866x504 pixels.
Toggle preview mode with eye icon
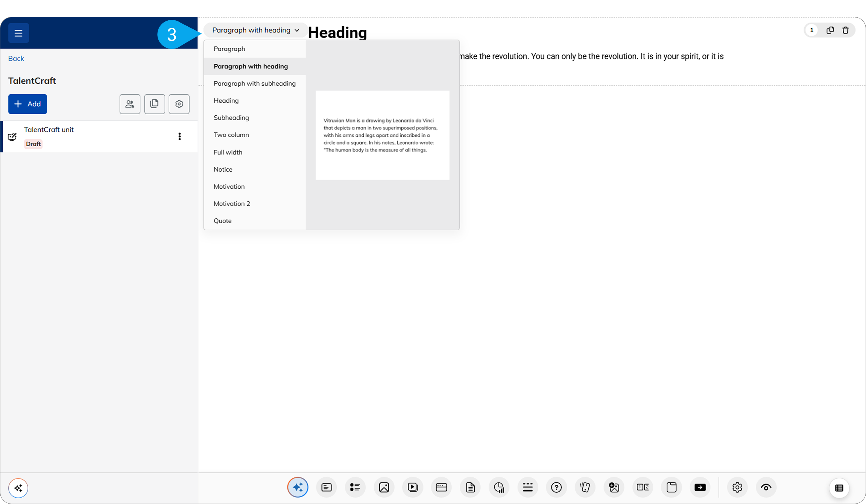pos(766,487)
